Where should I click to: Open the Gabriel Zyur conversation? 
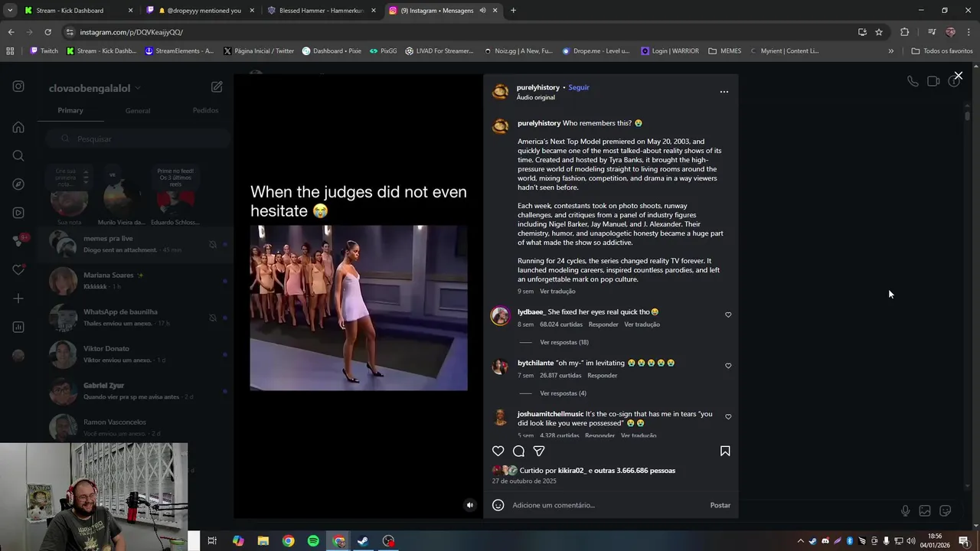pos(135,391)
